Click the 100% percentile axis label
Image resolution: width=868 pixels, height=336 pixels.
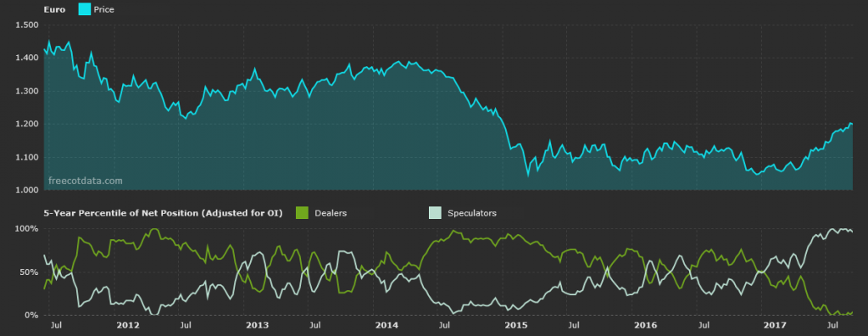(26, 228)
